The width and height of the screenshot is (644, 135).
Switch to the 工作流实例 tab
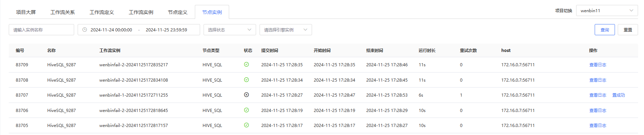point(141,12)
